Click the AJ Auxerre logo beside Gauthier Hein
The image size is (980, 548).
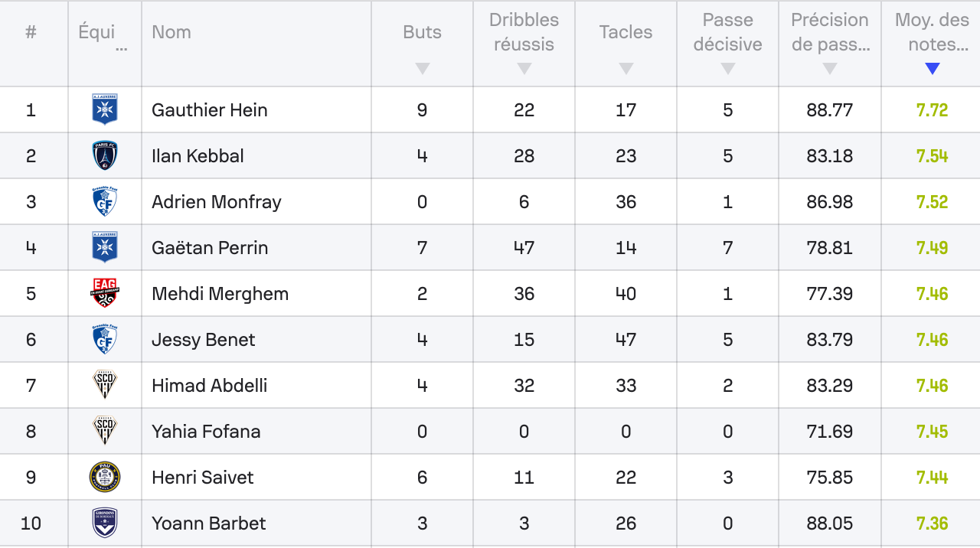click(x=105, y=109)
